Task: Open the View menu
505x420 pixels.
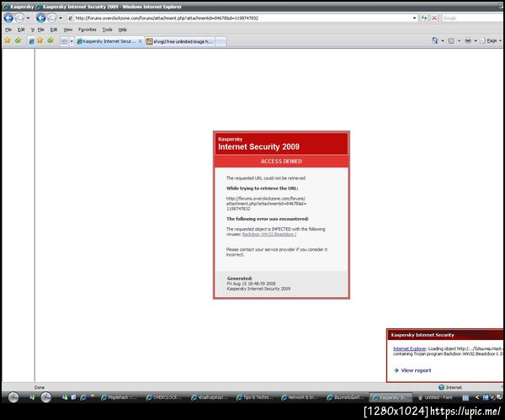Action: 67,29
